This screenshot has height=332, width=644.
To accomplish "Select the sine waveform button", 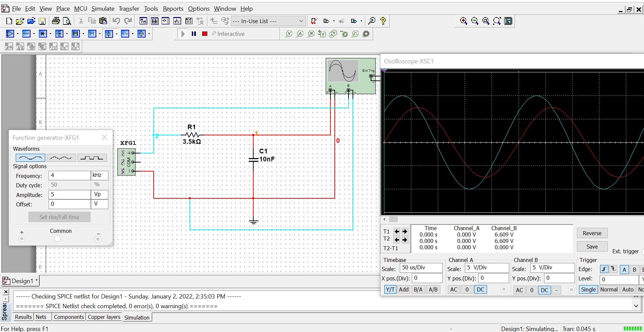I will pyautogui.click(x=30, y=158).
